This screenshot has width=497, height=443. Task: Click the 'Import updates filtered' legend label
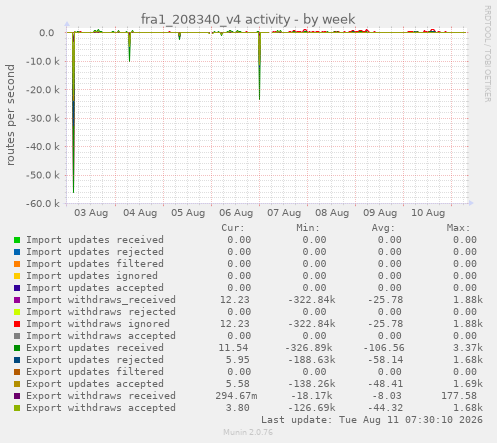[x=95, y=264]
